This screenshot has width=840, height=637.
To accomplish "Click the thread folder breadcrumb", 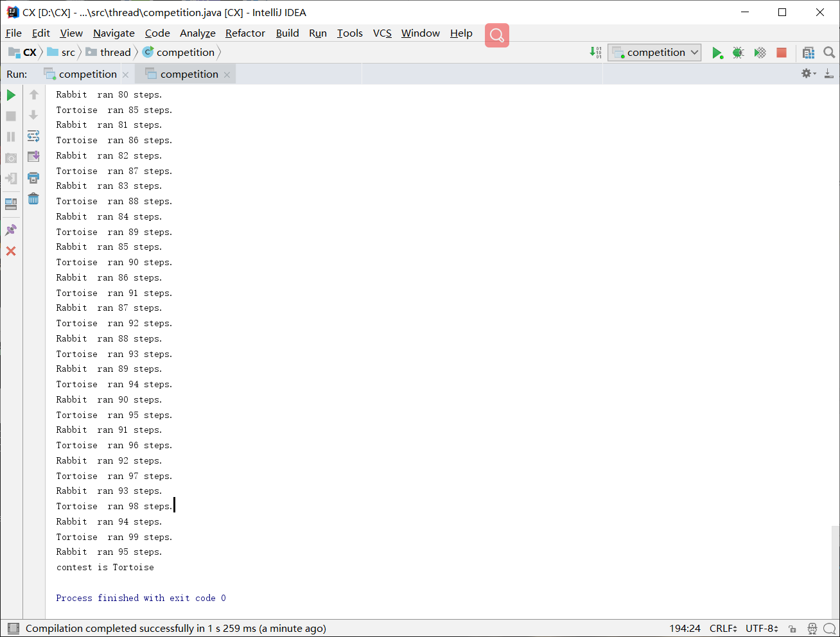I will (x=109, y=53).
